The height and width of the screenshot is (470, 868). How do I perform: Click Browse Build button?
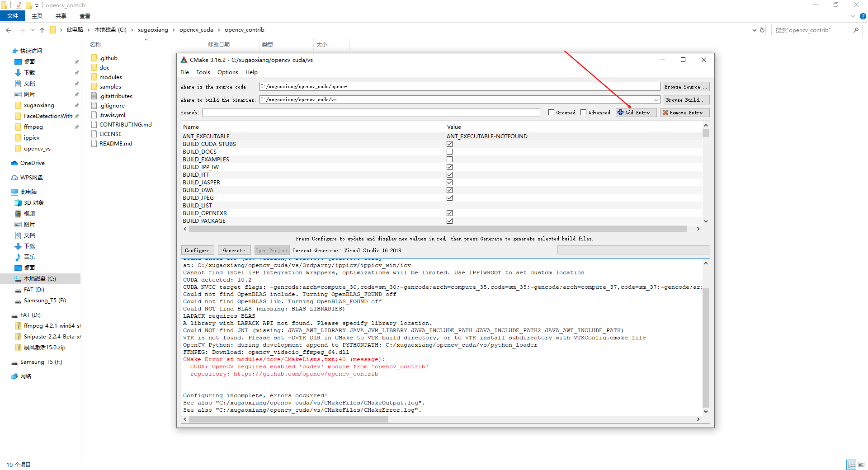pyautogui.click(x=686, y=99)
